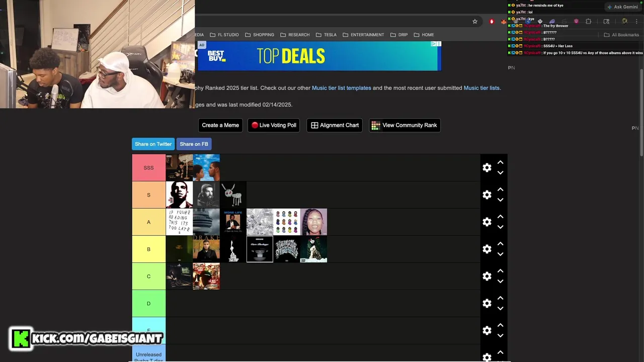
Task: Move A tier row down
Action: point(500,227)
